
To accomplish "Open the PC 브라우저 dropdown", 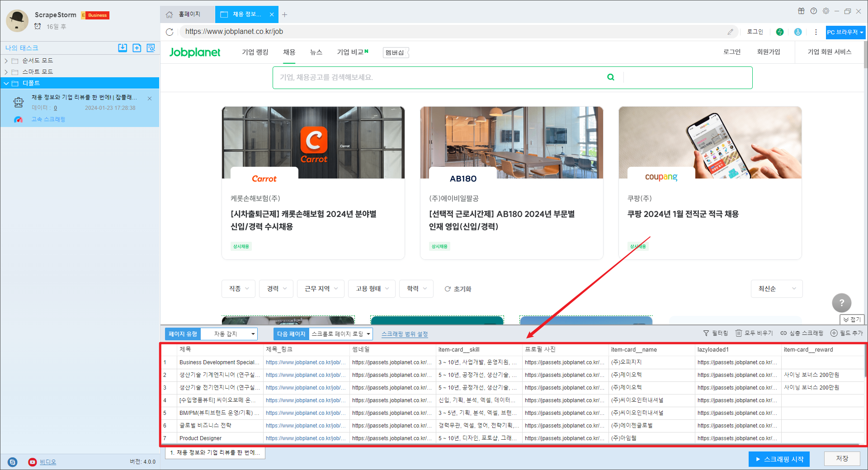I will tap(845, 32).
